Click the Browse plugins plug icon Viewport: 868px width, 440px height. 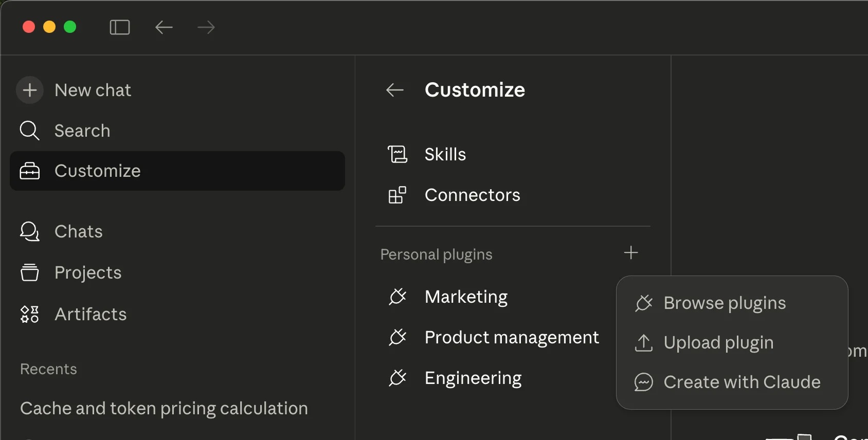644,303
